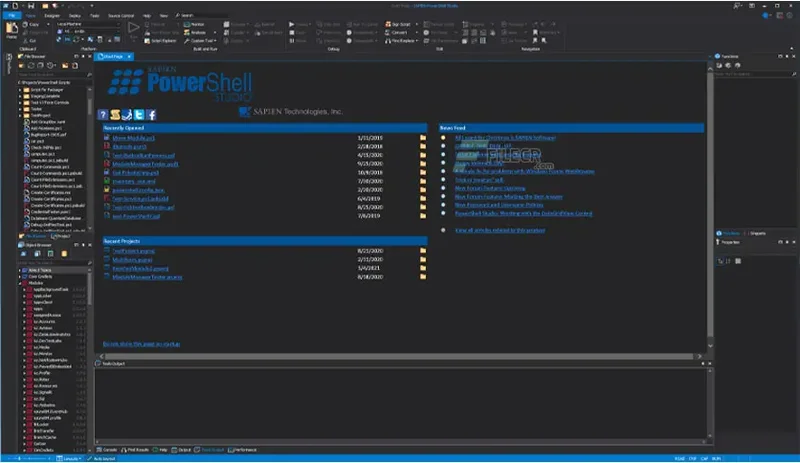Screen dimensions: 800x463
Task: Open the Copy button dropdown arrow
Action: 48,24
